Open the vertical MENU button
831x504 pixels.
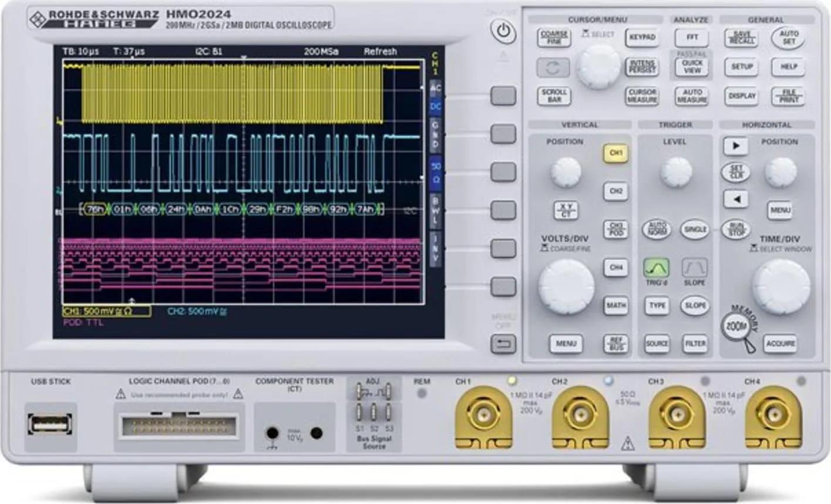coord(566,344)
